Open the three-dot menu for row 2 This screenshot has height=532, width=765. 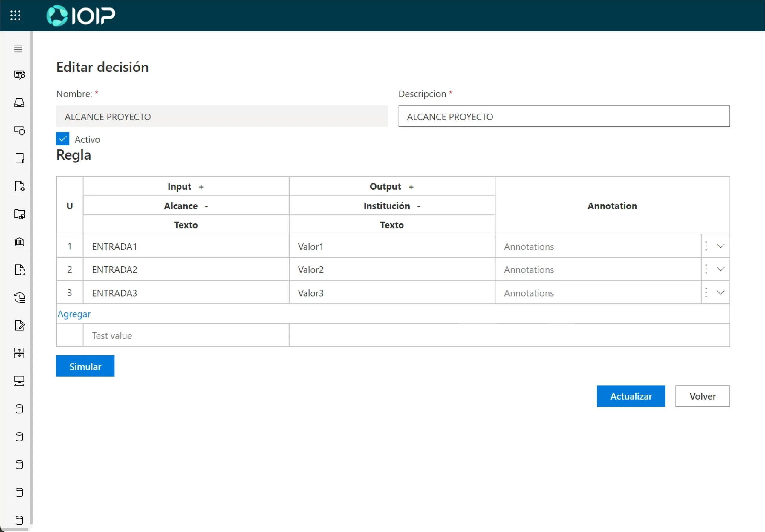coord(706,269)
